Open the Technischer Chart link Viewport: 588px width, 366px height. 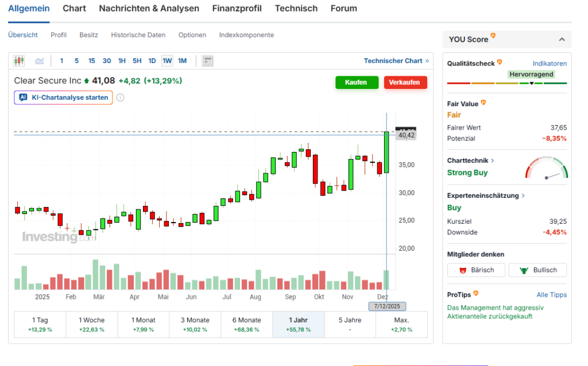coord(396,61)
